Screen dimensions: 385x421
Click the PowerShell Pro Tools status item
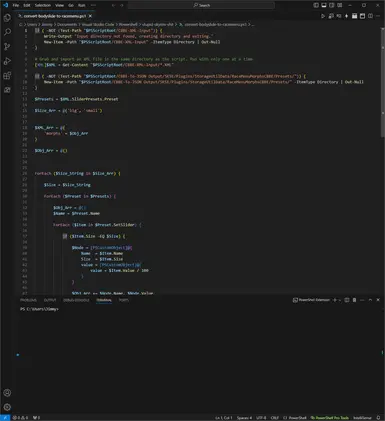330,418
